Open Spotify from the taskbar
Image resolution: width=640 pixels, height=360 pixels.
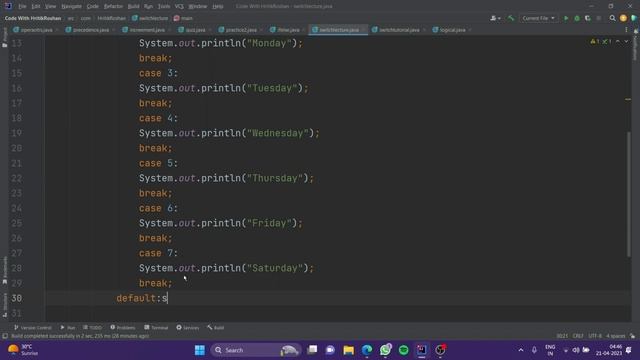[403, 350]
